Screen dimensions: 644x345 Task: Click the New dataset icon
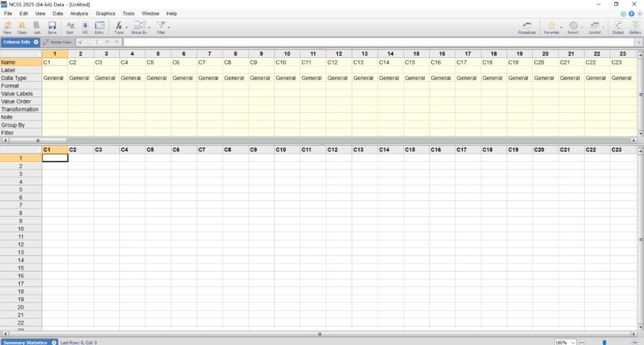[7, 26]
